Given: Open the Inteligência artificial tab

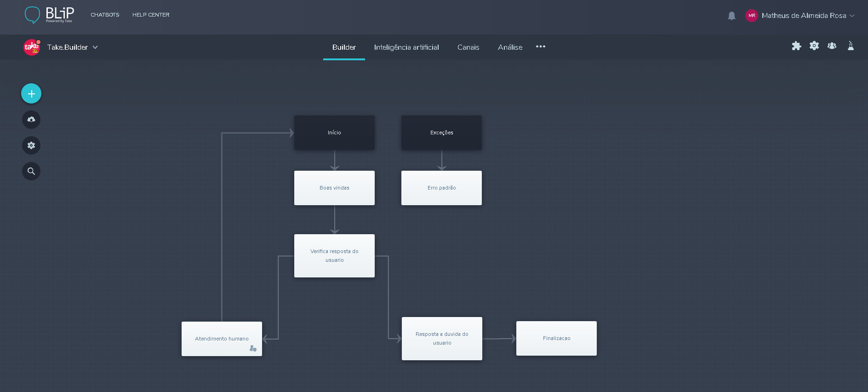Looking at the screenshot, I should pos(406,47).
